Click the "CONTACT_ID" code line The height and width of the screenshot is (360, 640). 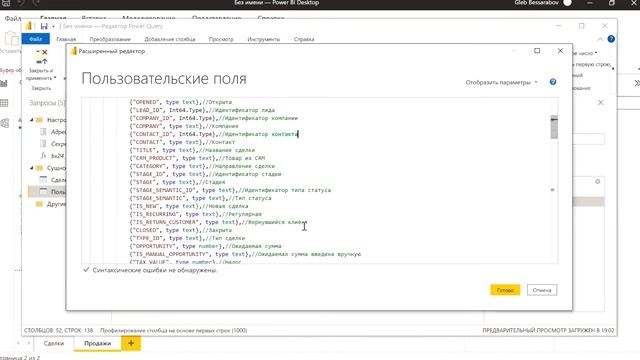(x=213, y=134)
